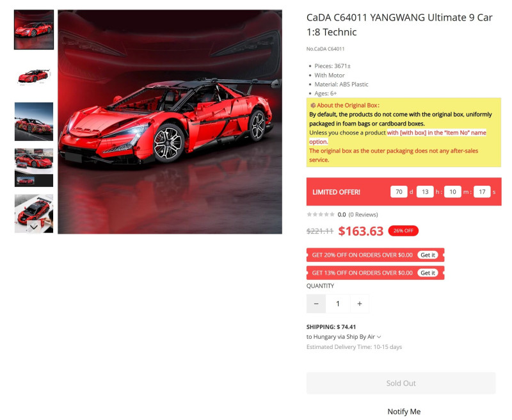Click the down chevron under thumbnails
This screenshot has width=512, height=420.
[34, 227]
